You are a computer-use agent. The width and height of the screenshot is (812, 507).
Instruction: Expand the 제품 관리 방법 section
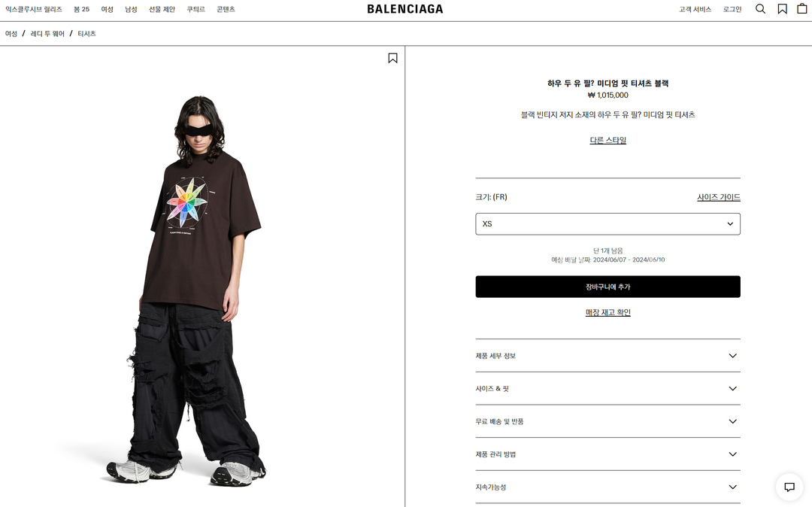coord(608,454)
